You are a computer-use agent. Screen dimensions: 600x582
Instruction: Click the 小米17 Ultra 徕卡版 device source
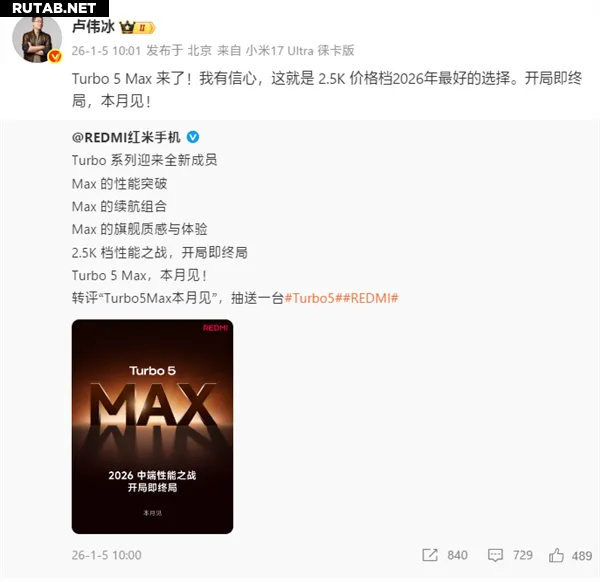pos(300,51)
